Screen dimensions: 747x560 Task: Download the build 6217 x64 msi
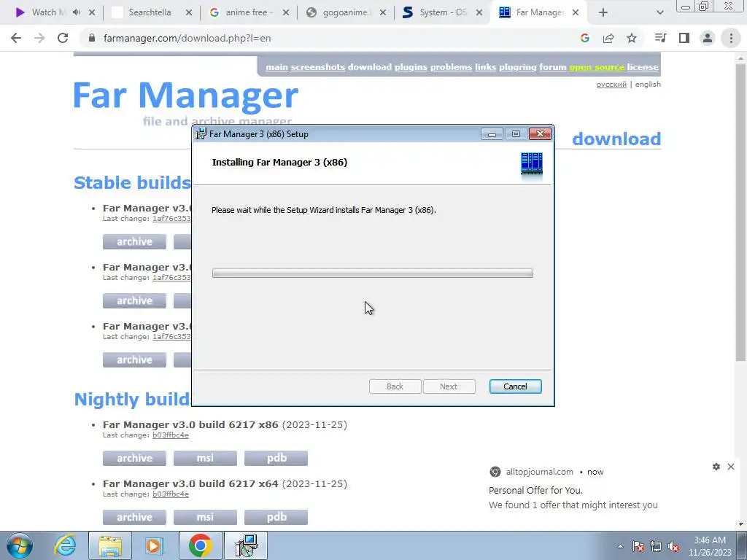[x=205, y=517]
